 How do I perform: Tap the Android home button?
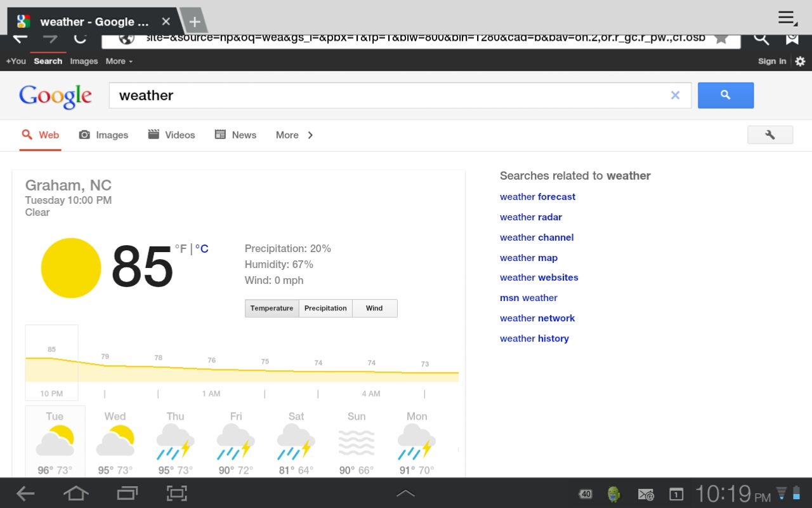75,493
